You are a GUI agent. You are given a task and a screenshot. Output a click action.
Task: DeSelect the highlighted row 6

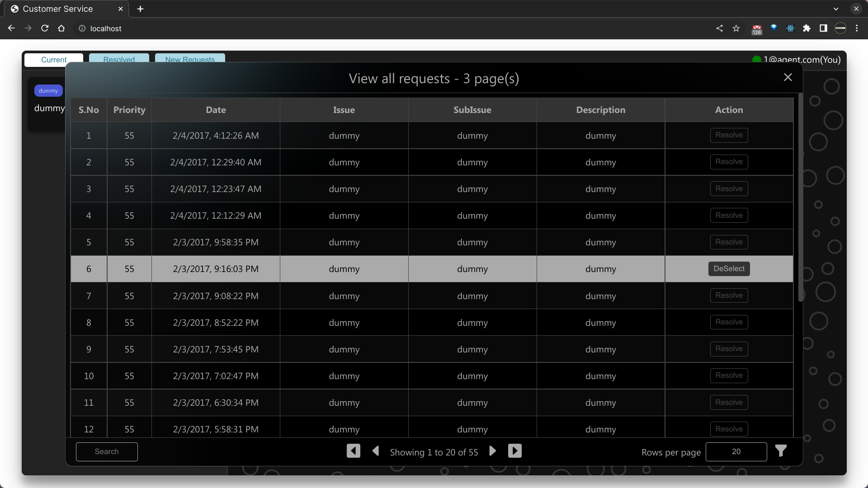click(x=729, y=269)
